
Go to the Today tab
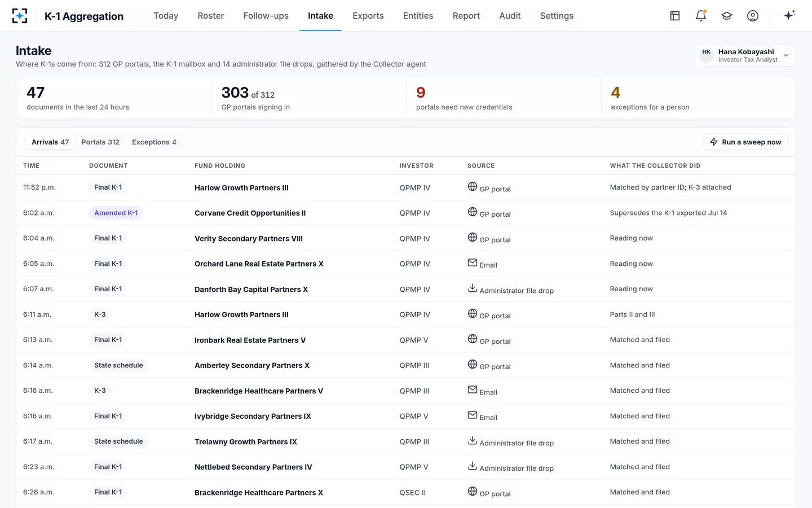[x=166, y=16]
